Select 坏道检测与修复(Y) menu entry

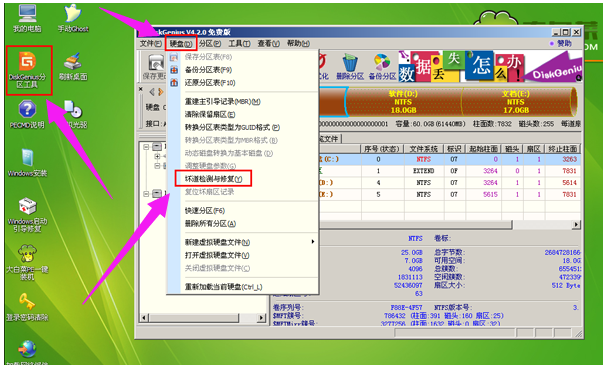coord(242,179)
